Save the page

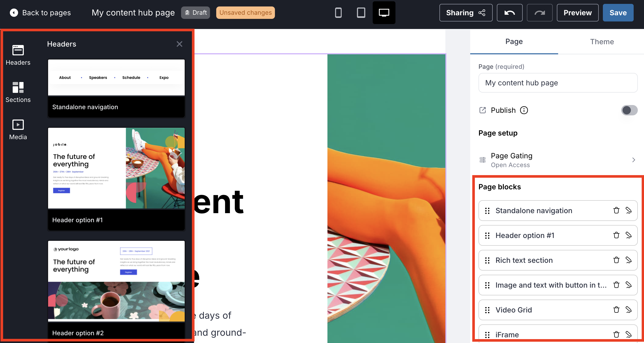point(618,13)
